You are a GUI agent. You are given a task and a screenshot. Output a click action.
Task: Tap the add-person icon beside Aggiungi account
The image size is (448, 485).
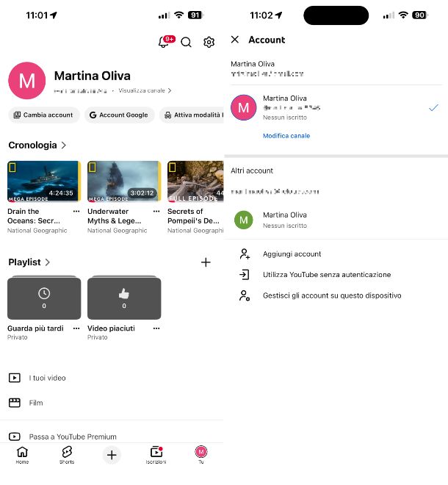pyautogui.click(x=245, y=254)
